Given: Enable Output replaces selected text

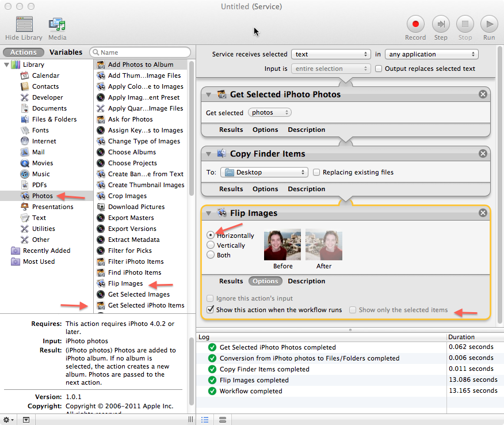Looking at the screenshot, I should pos(379,69).
